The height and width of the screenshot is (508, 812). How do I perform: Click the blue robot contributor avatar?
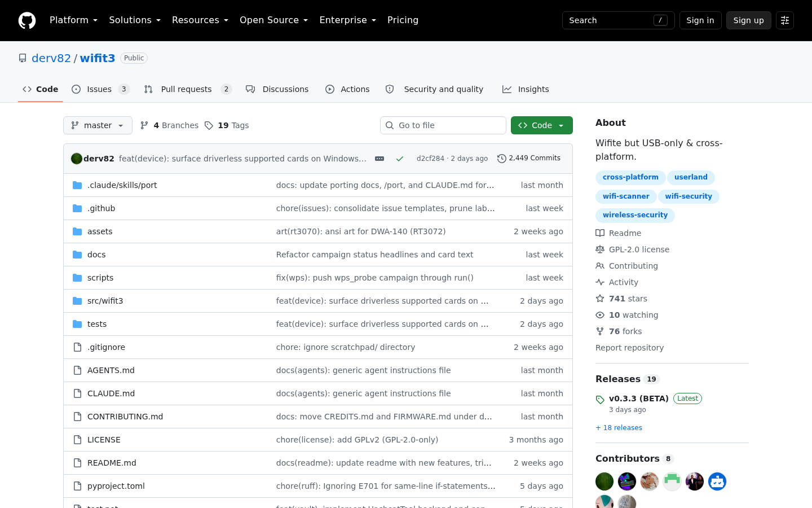pos(717,481)
